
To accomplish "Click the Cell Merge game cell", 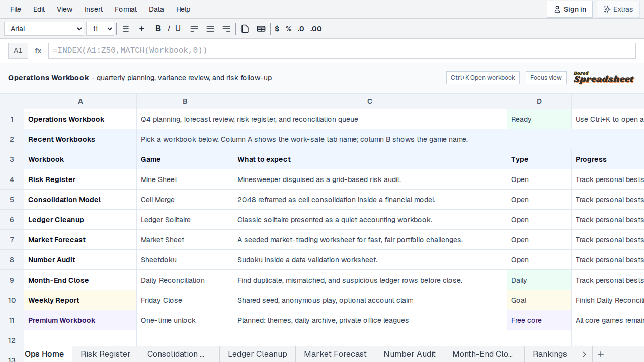I will click(x=185, y=200).
